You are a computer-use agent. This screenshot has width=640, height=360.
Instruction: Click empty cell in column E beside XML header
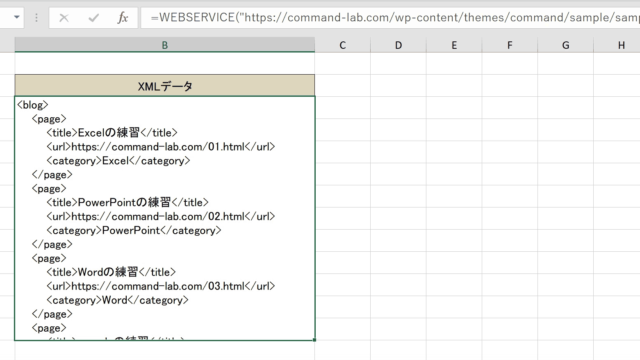coord(454,86)
